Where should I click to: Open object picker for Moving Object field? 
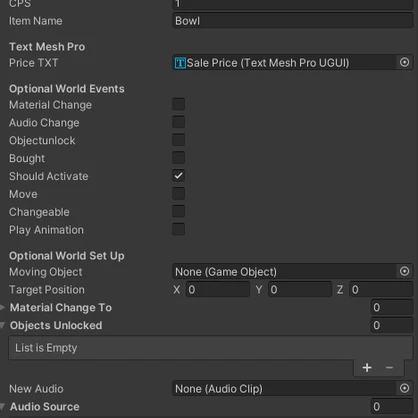(404, 271)
